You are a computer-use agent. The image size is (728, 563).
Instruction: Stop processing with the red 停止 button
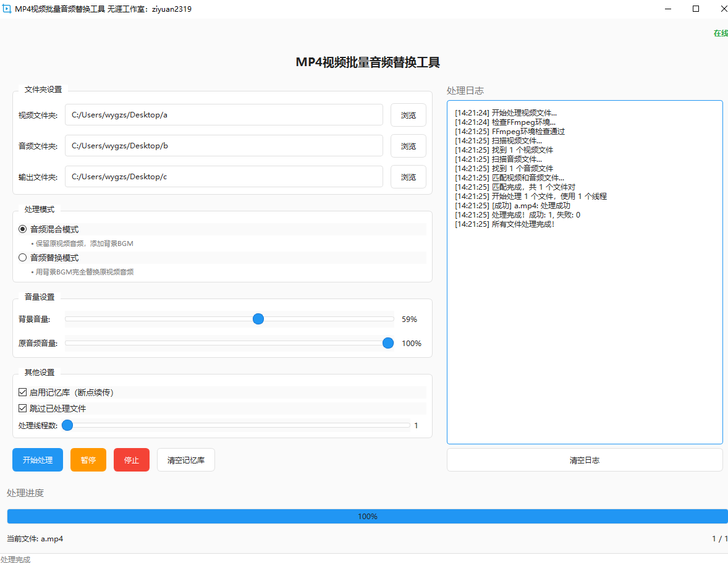[132, 460]
